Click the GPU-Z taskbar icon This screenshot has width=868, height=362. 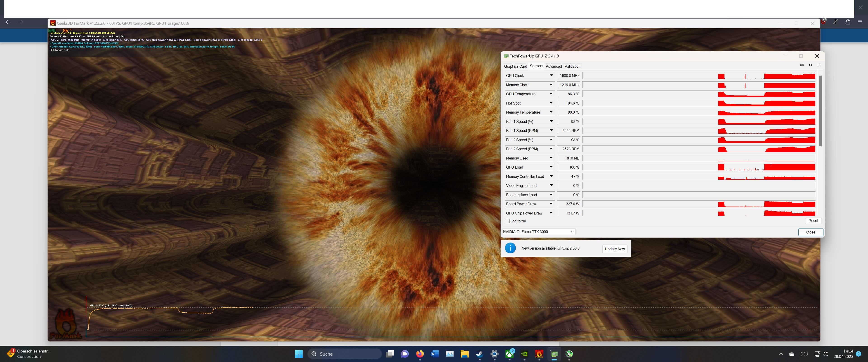click(x=554, y=354)
